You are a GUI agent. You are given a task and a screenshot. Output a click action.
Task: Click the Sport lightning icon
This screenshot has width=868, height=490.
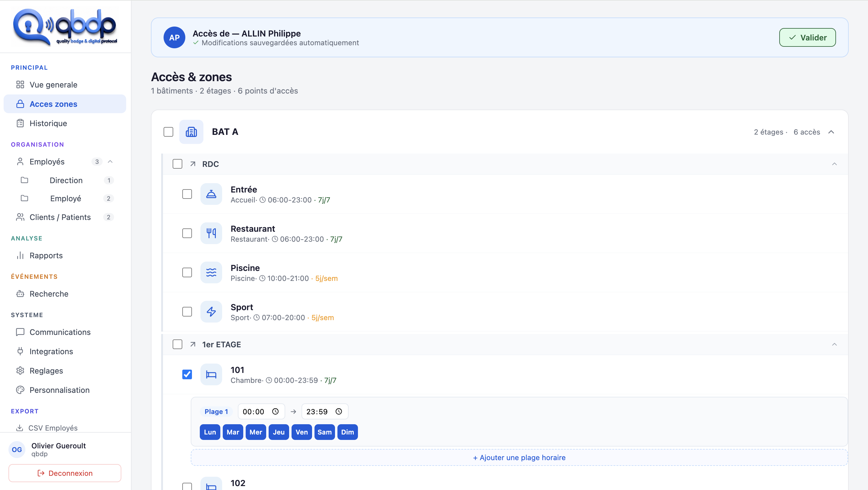coord(211,311)
